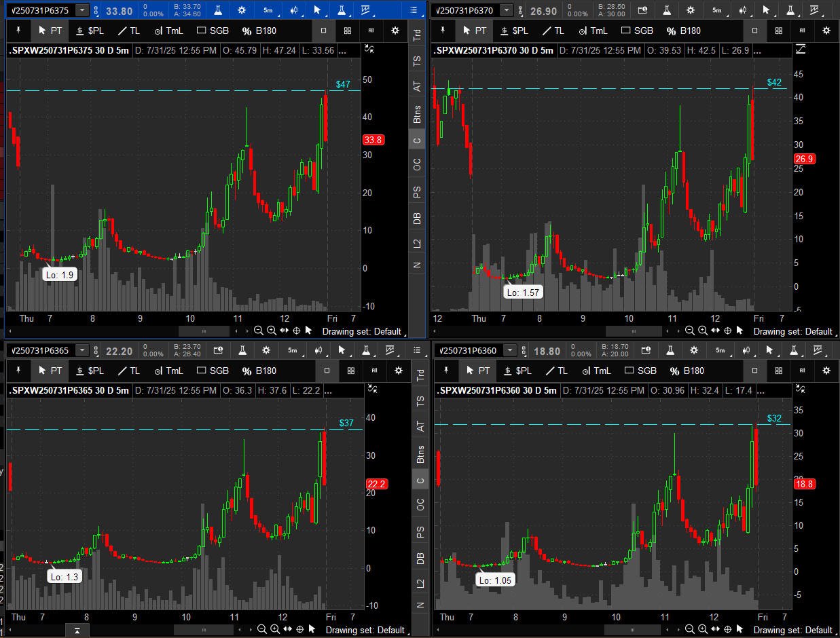Viewport: 840px width, 638px height.
Task: Open the L2 side tab beside P6365 chart
Action: pos(420,583)
